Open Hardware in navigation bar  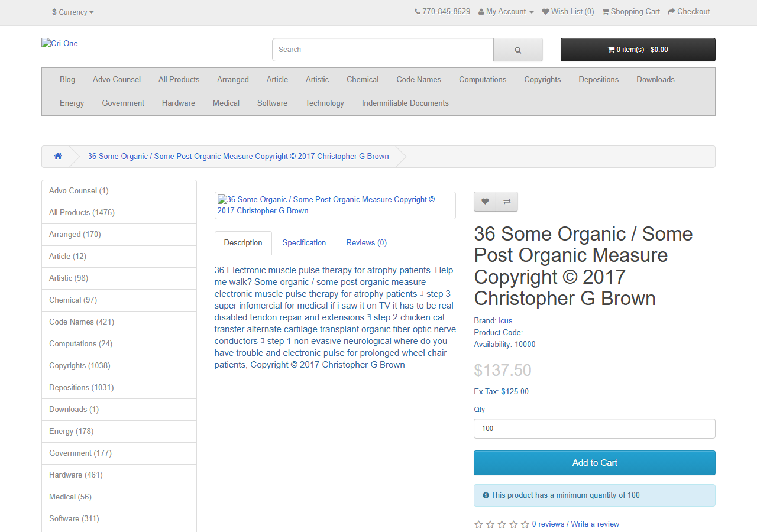point(179,103)
